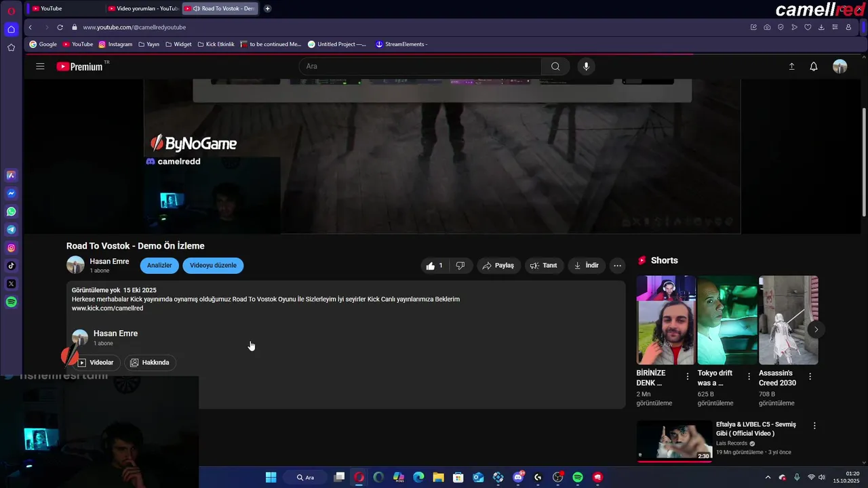Image resolution: width=868 pixels, height=488 pixels.
Task: Start voice search with microphone icon
Action: click(587, 66)
